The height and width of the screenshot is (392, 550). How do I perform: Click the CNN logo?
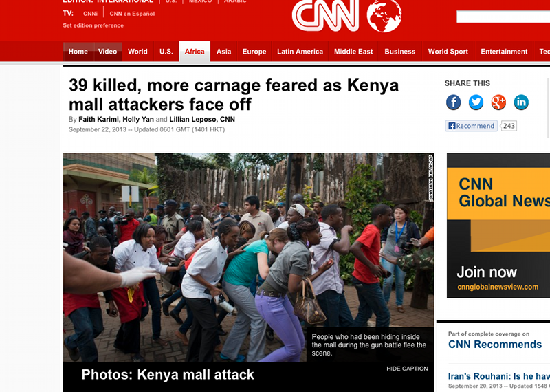point(325,14)
